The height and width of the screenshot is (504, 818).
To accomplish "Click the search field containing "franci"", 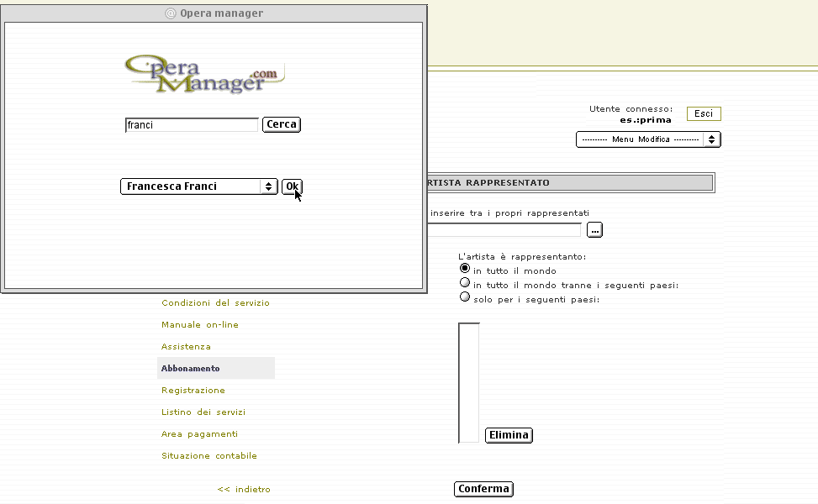I will [192, 125].
